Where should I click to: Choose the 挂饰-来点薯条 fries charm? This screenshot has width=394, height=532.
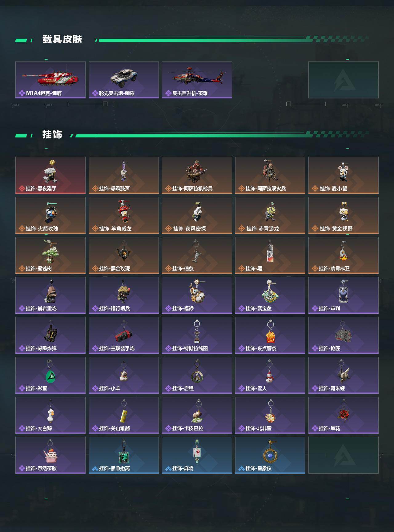tap(270, 335)
